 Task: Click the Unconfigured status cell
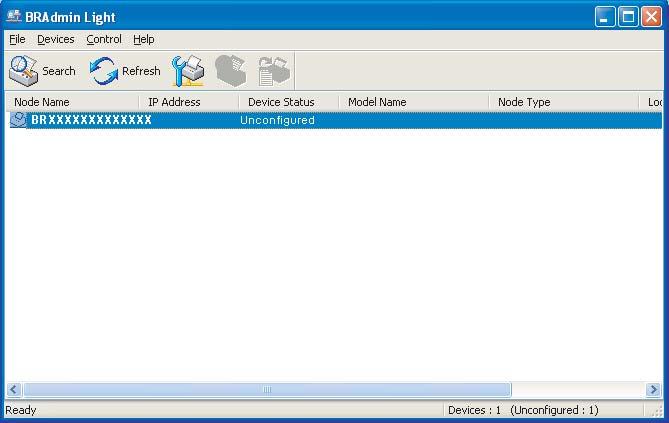click(277, 120)
